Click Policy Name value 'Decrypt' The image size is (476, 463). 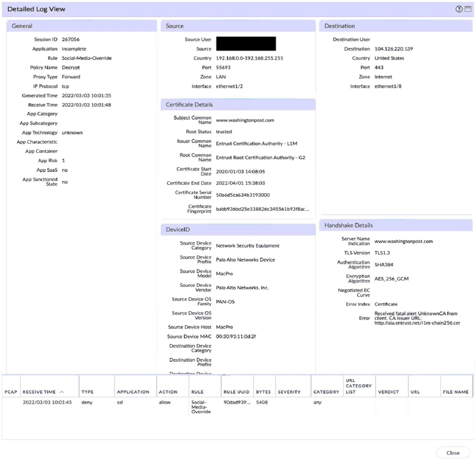coord(71,67)
